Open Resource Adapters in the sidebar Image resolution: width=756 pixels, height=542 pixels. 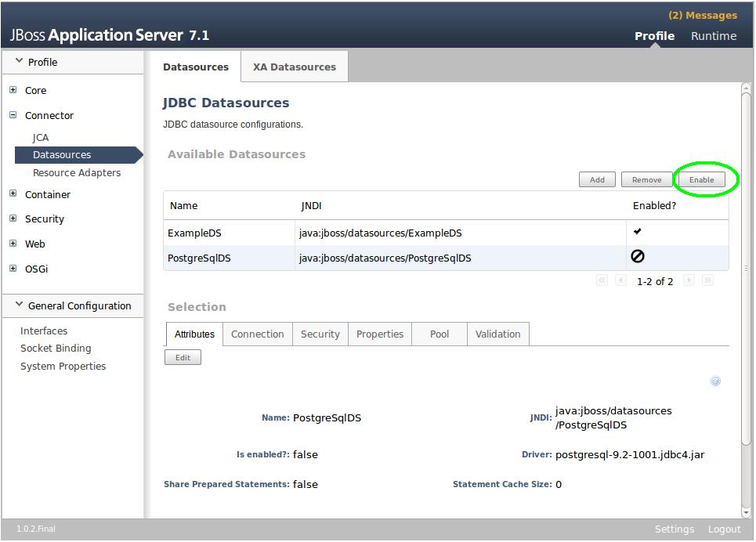coord(77,172)
